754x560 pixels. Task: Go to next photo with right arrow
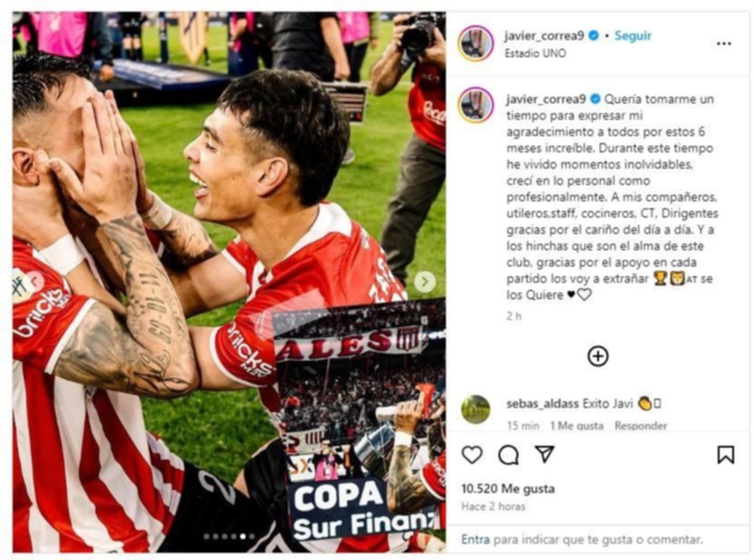425,282
